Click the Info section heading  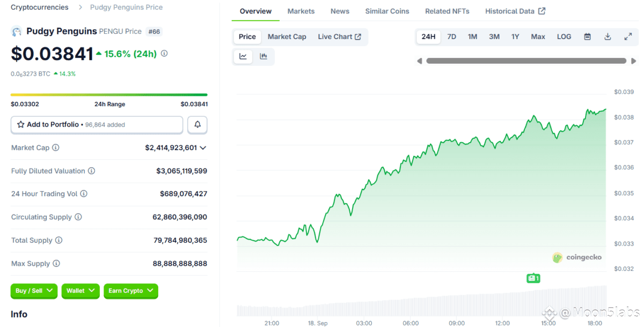19,315
